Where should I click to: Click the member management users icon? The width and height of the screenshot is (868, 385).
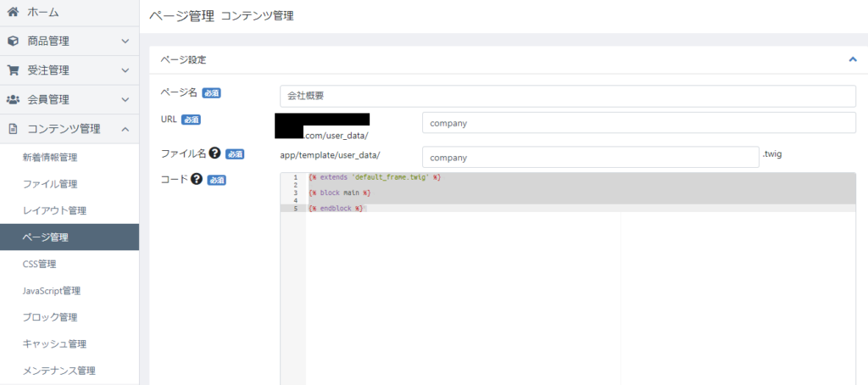[13, 99]
